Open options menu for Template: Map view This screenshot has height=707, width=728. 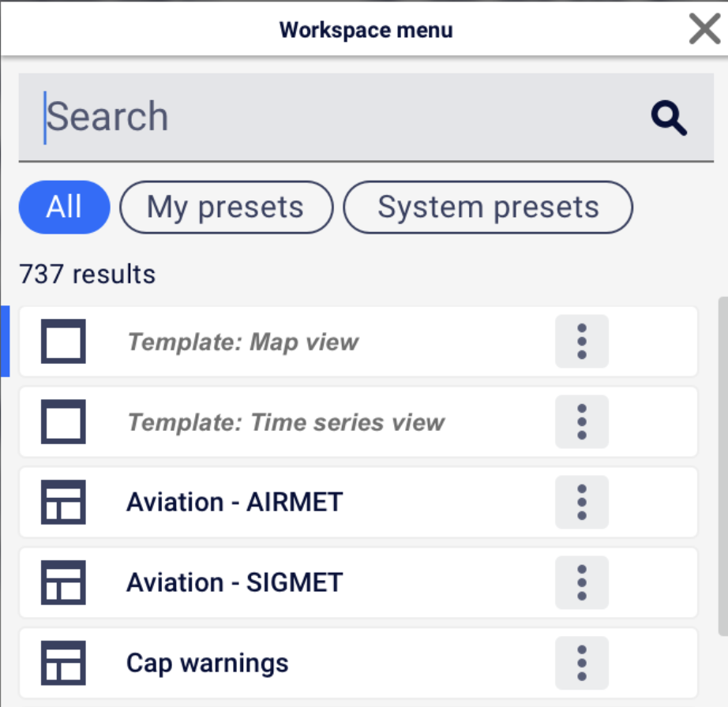(582, 341)
